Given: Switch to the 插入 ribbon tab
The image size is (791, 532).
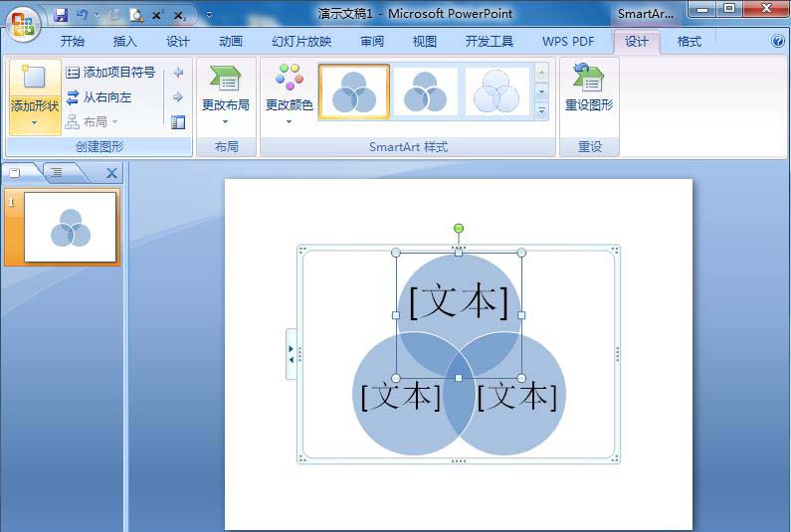Looking at the screenshot, I should tap(124, 42).
